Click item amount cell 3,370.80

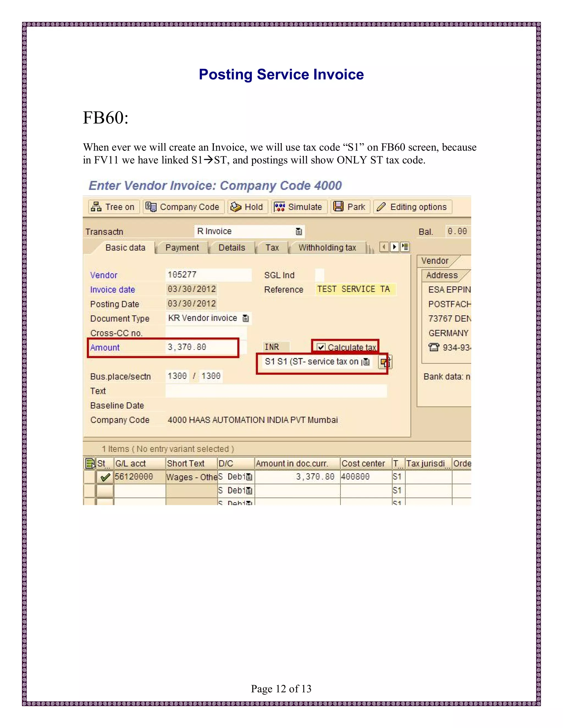(297, 477)
